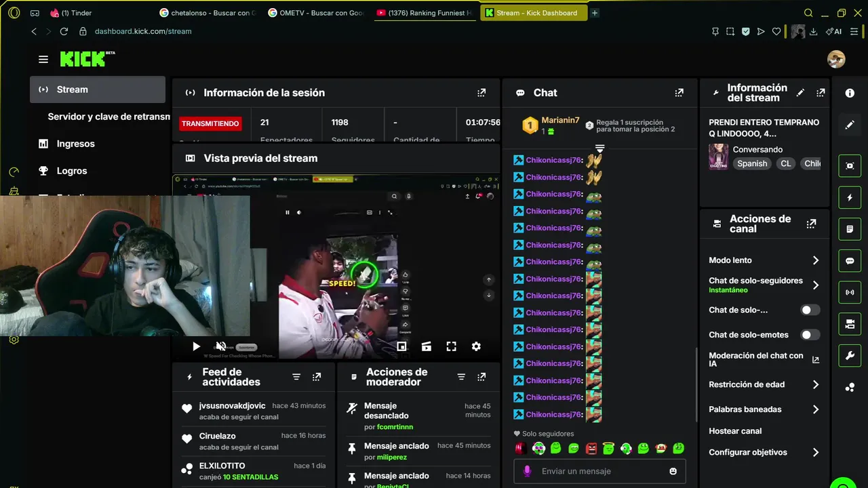
Task: Open the Kick hamburger menu
Action: [43, 60]
